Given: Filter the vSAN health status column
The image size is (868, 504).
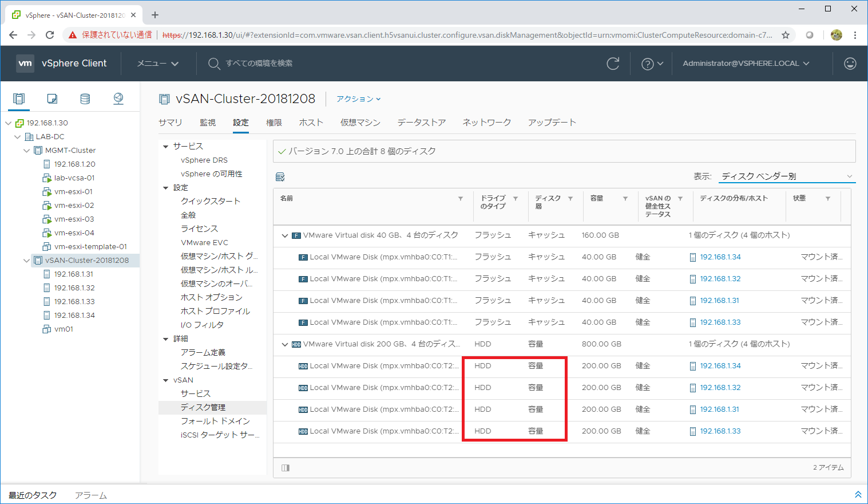Looking at the screenshot, I should (680, 199).
